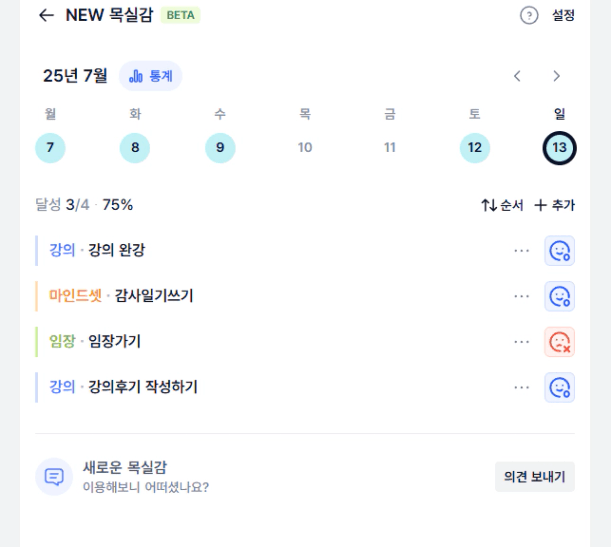Open more options for 감사일기쓰기
This screenshot has height=547, width=611.
point(521,296)
